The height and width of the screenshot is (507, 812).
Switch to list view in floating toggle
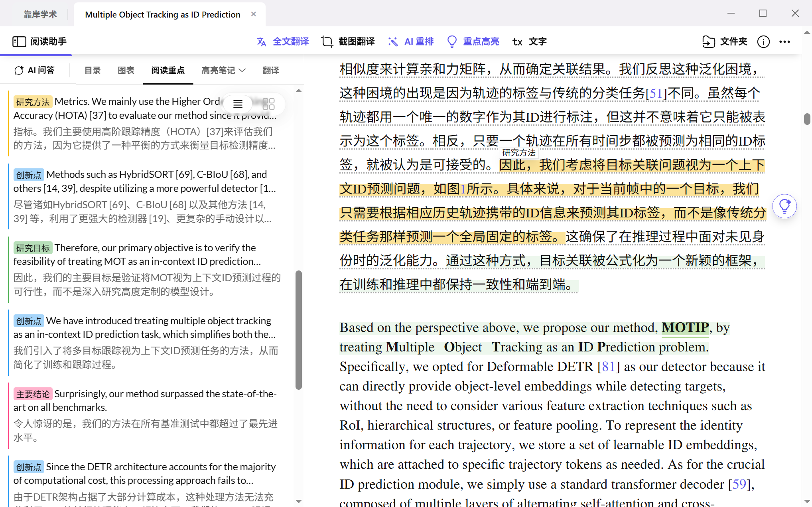tap(238, 104)
